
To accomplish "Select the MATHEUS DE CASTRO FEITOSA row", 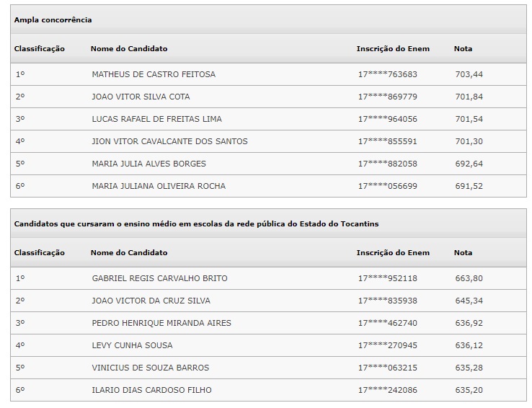I will pyautogui.click(x=268, y=74).
